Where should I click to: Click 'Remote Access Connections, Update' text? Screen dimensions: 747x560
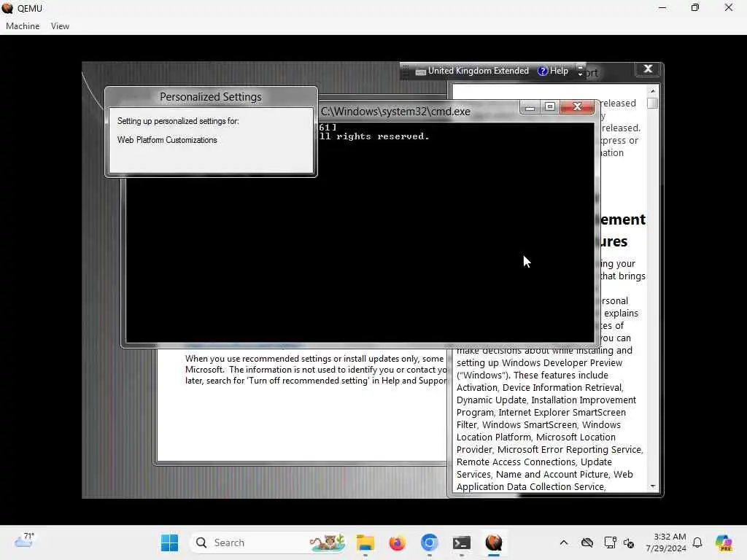click(x=534, y=462)
